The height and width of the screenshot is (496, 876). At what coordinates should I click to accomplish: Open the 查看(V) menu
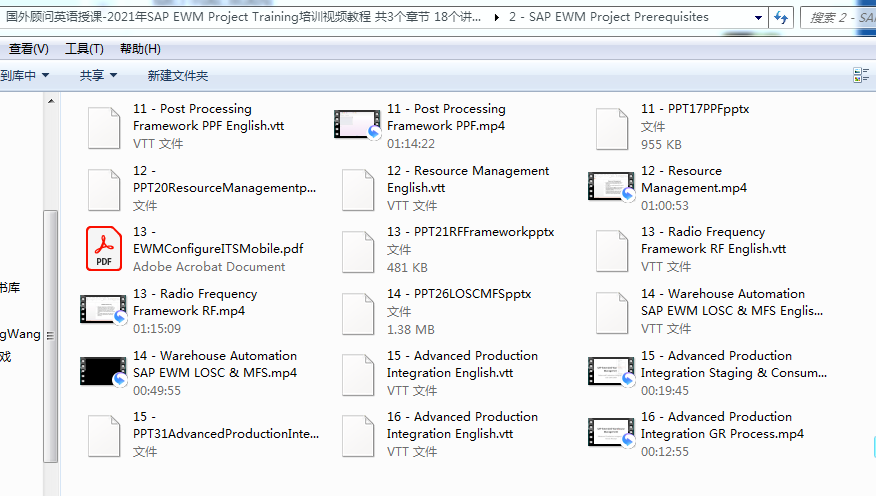[28, 49]
